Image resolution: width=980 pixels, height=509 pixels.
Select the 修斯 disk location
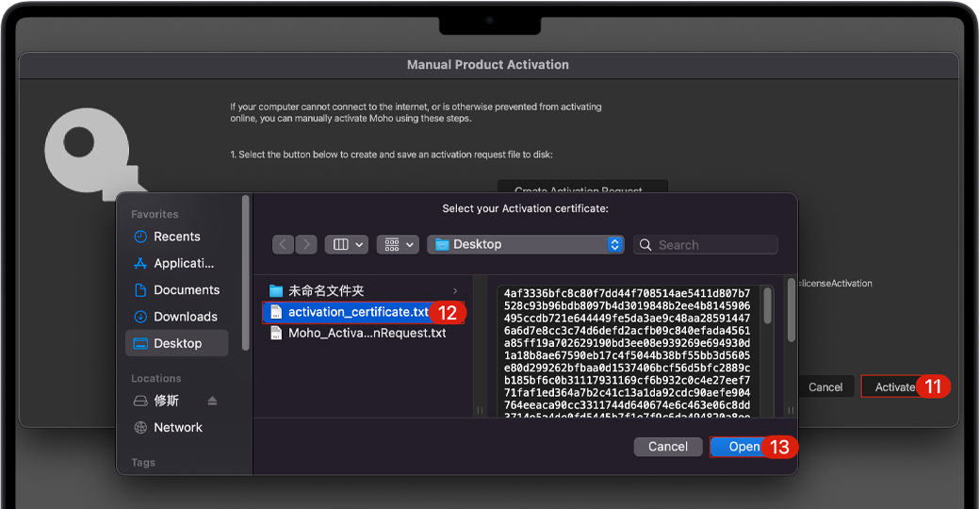point(166,401)
